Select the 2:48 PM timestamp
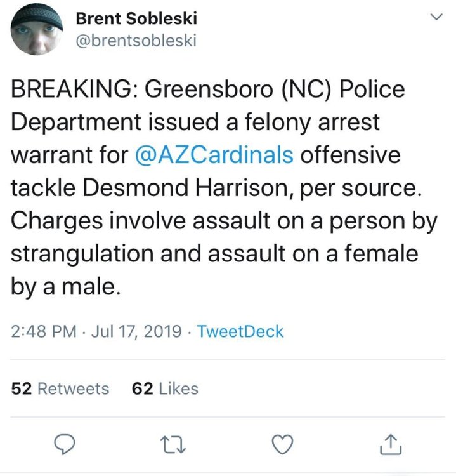 click(44, 331)
